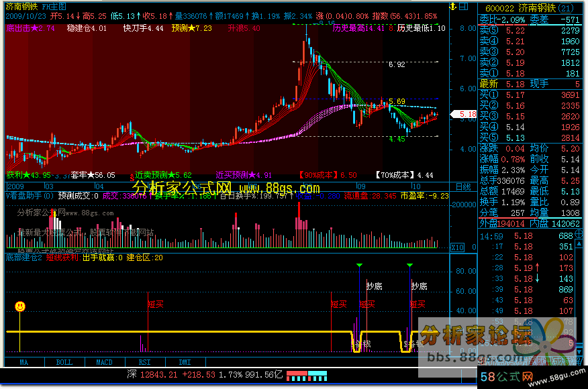The width and height of the screenshot is (588, 389).
Task: Click the 底部建仓2 indicator name
Action: [24, 258]
